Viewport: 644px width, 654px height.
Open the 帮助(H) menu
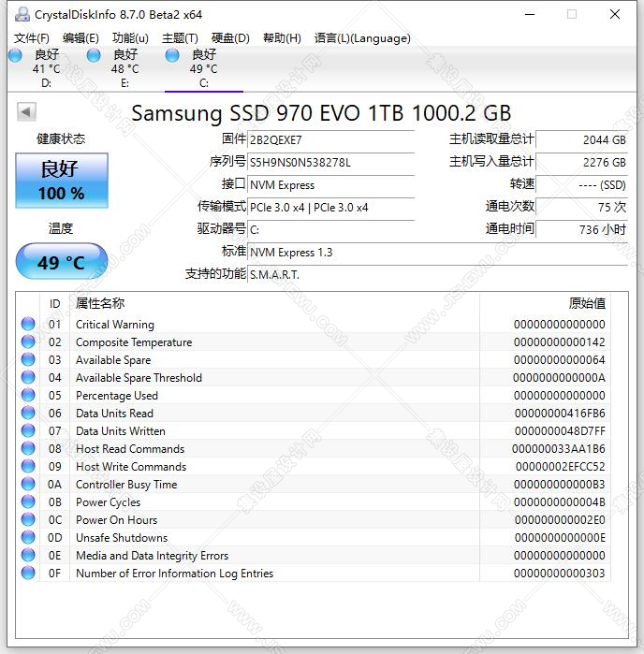[x=282, y=38]
